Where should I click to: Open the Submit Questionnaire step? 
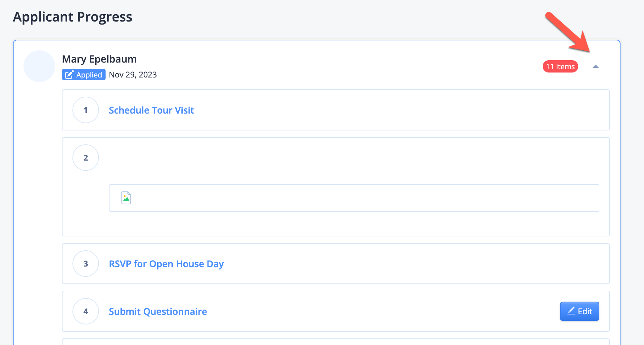pyautogui.click(x=158, y=312)
